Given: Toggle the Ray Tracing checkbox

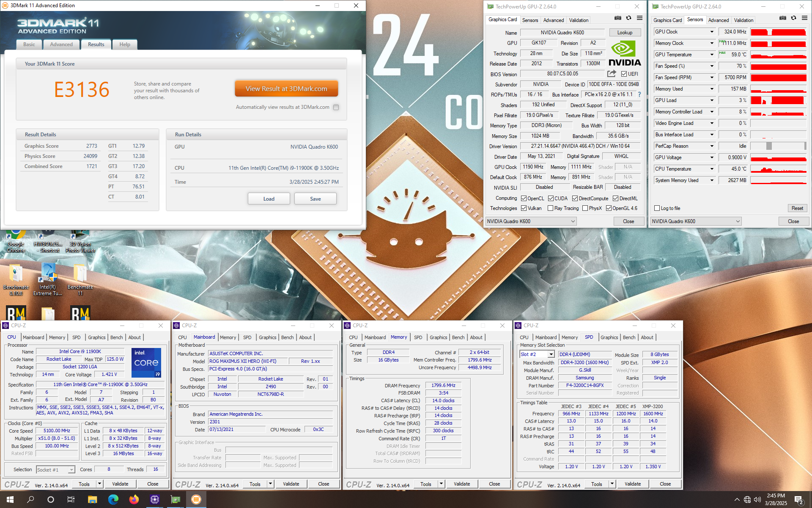Looking at the screenshot, I should [550, 208].
